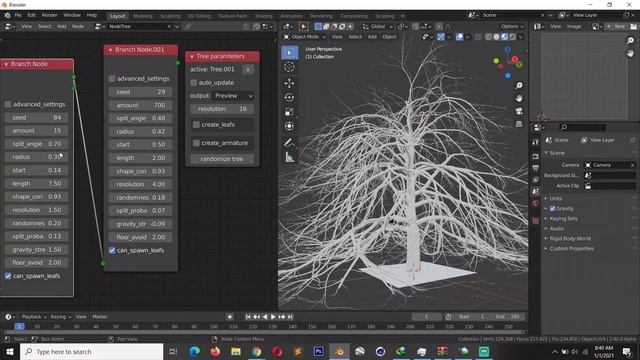Click the image editor pan hand icon
This screenshot has height=360, width=640.
click(631, 53)
